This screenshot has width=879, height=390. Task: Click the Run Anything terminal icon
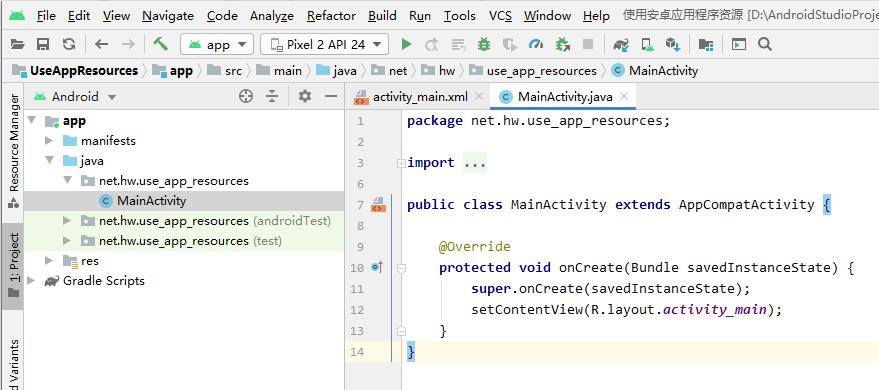[739, 44]
